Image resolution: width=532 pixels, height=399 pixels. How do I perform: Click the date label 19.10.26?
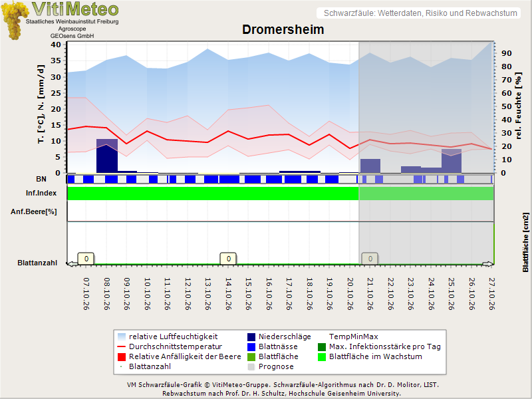(329, 294)
